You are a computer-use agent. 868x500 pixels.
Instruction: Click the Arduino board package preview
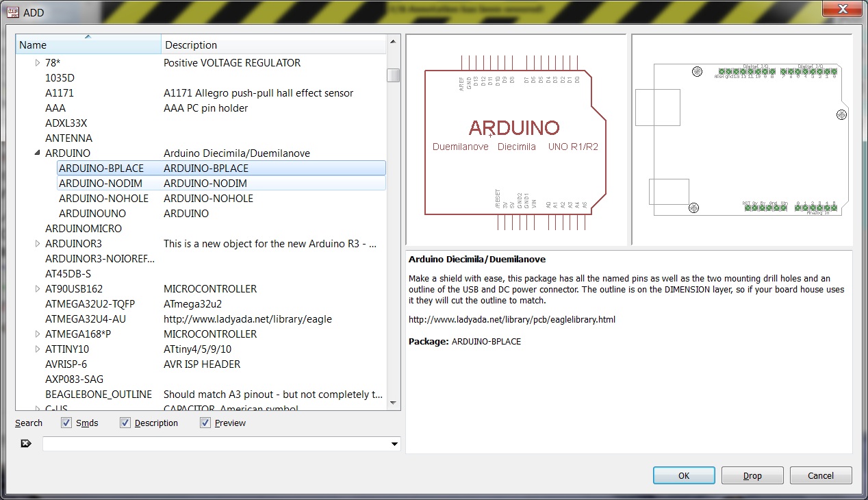(742, 140)
